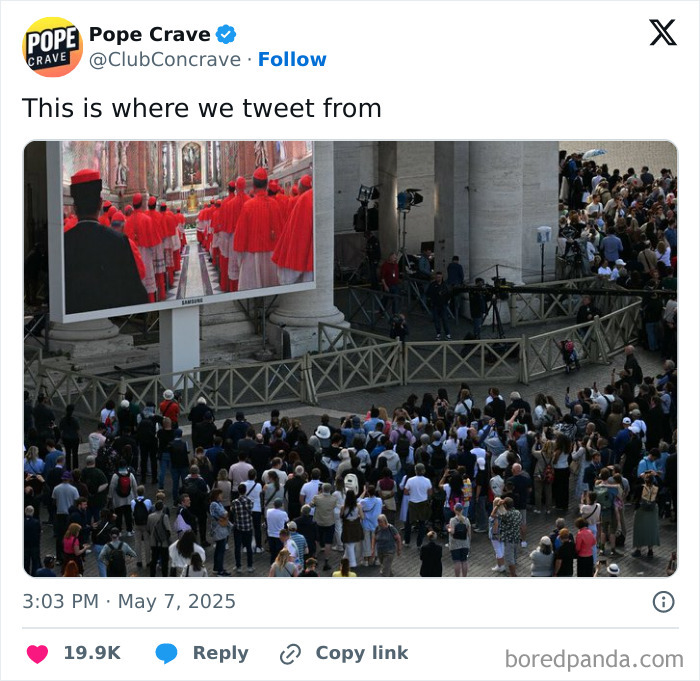The image size is (700, 681).
Task: Open the tweet info circle icon
Action: coord(663,602)
